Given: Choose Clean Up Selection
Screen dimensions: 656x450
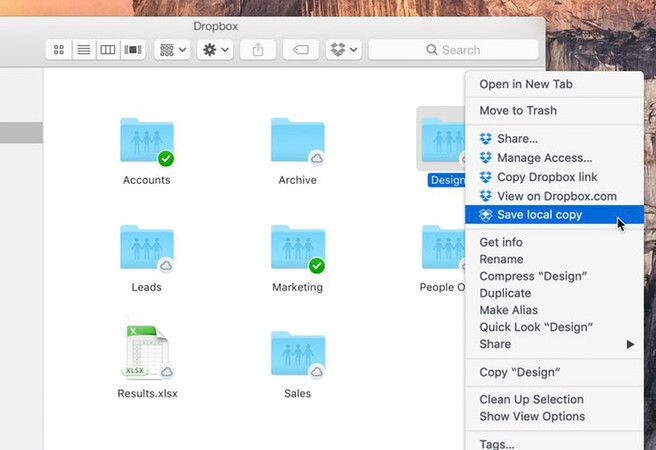Looking at the screenshot, I should point(554,399).
